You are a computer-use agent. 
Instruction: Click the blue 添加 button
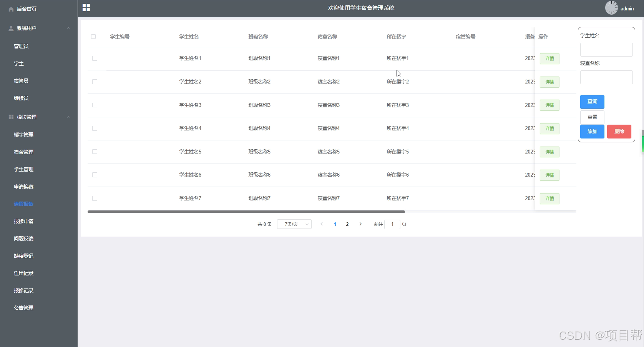pos(592,132)
